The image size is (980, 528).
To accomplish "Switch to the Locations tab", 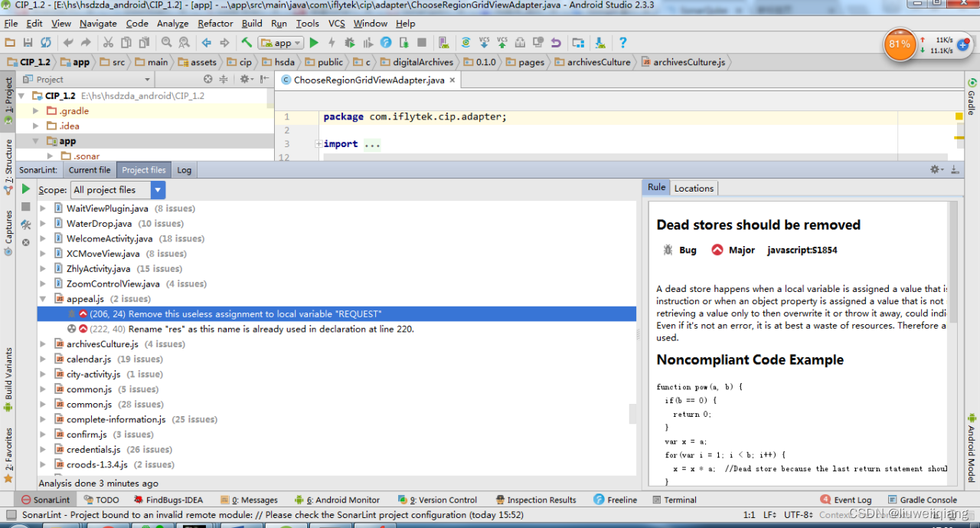I will (694, 189).
